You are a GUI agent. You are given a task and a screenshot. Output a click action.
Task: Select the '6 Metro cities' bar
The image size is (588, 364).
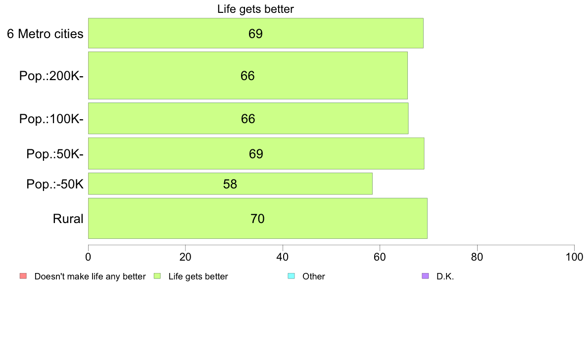pyautogui.click(x=256, y=33)
